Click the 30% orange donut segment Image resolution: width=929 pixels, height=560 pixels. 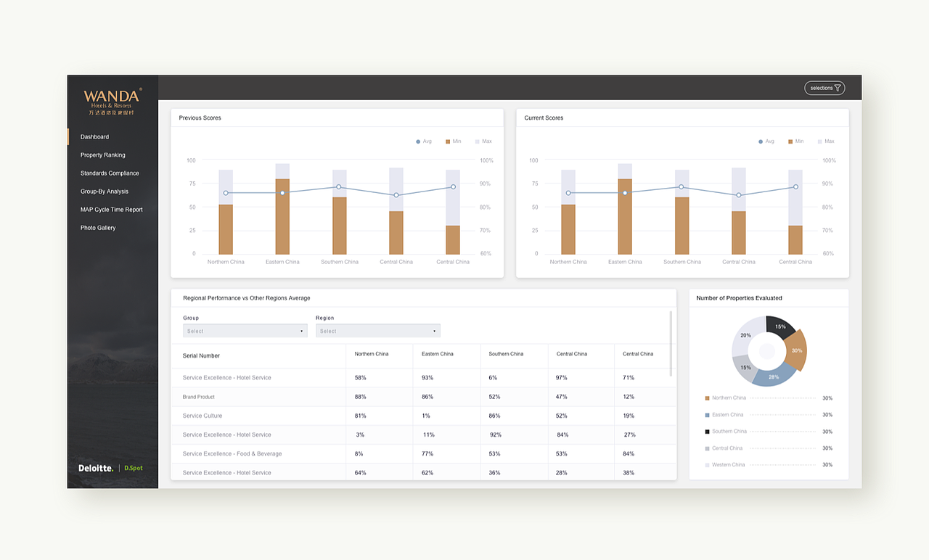pos(796,350)
